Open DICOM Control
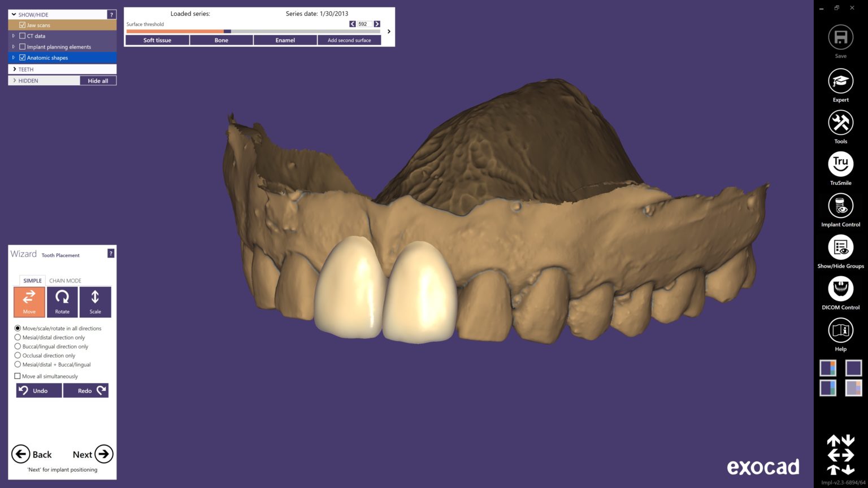The width and height of the screenshot is (868, 488). [840, 293]
